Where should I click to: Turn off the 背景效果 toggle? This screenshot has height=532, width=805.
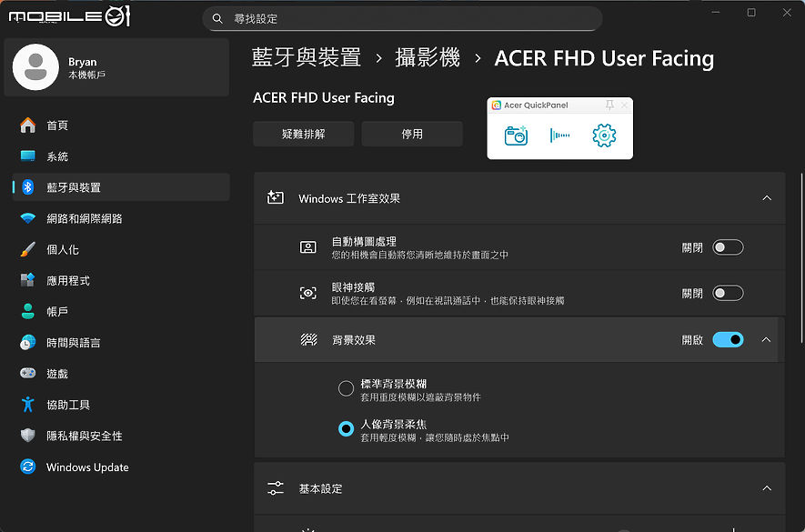tap(728, 339)
